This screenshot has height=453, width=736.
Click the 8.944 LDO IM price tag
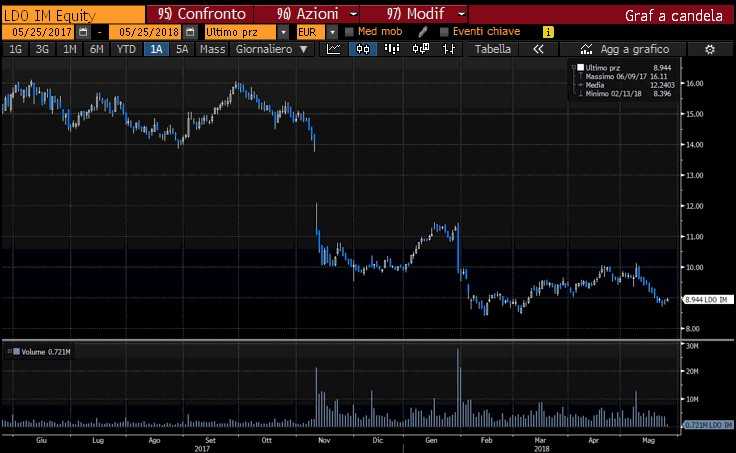pos(706,299)
